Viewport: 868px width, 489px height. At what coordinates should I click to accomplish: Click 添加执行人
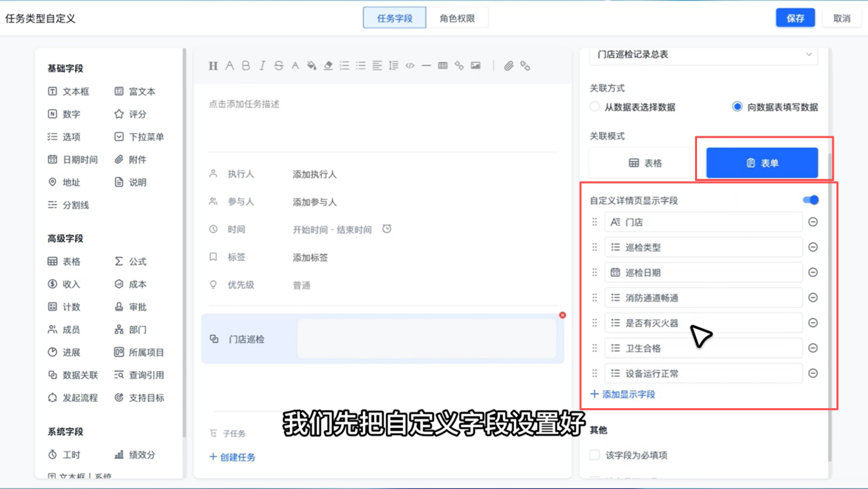pyautogui.click(x=315, y=174)
